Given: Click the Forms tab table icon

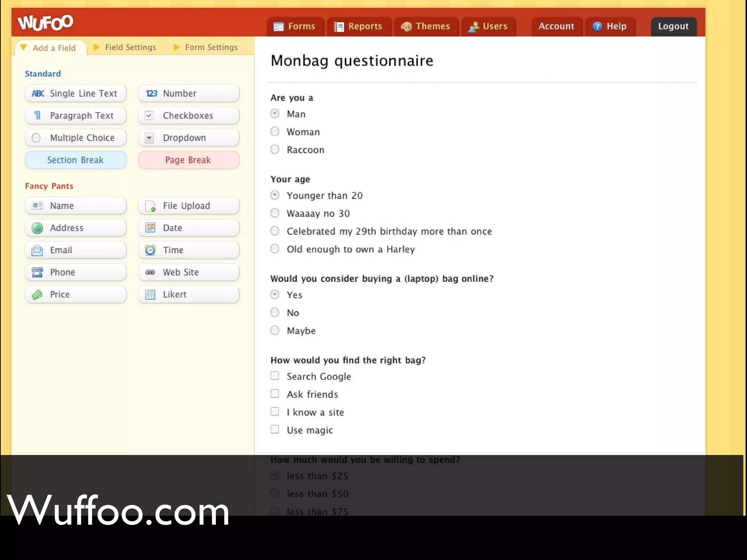Looking at the screenshot, I should tap(278, 27).
